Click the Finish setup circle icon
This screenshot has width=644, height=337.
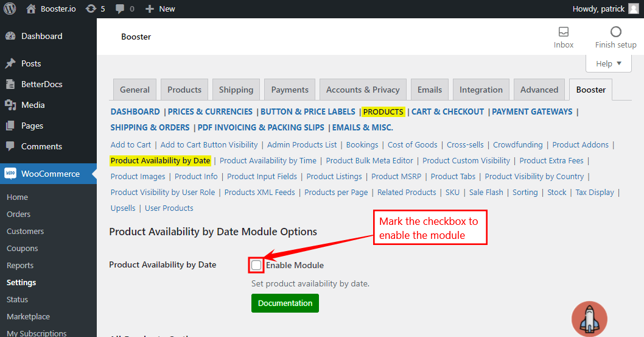(x=615, y=32)
